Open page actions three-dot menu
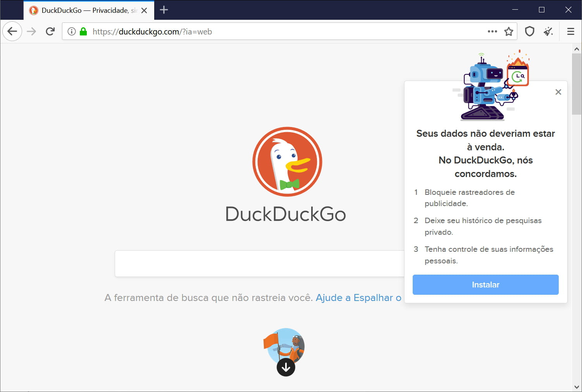582x392 pixels. (x=492, y=31)
